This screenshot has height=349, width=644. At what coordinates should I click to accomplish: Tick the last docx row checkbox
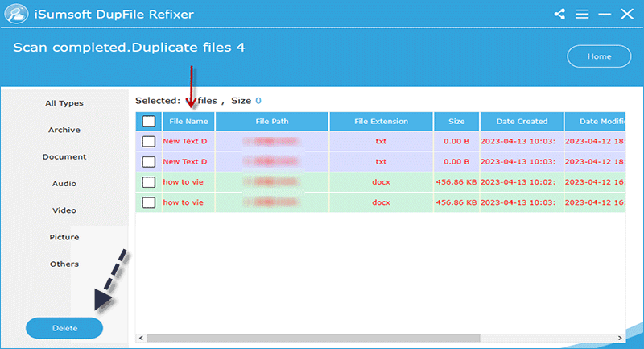(149, 202)
